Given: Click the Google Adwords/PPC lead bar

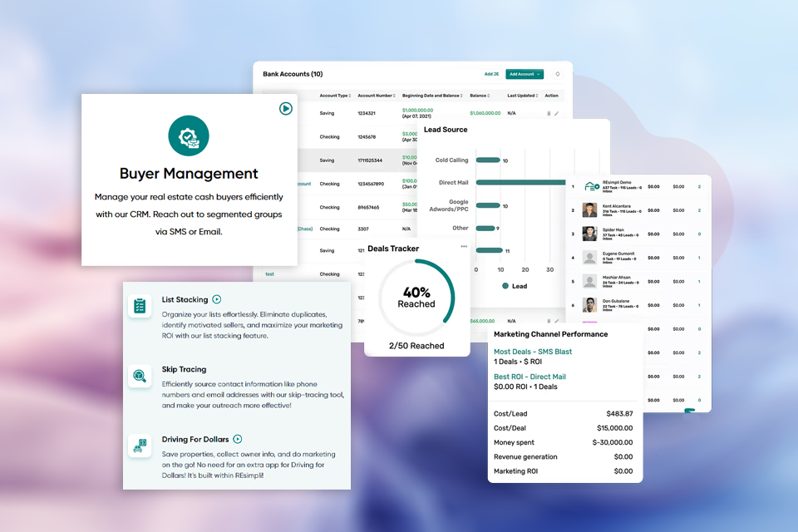Looking at the screenshot, I should (488, 205).
